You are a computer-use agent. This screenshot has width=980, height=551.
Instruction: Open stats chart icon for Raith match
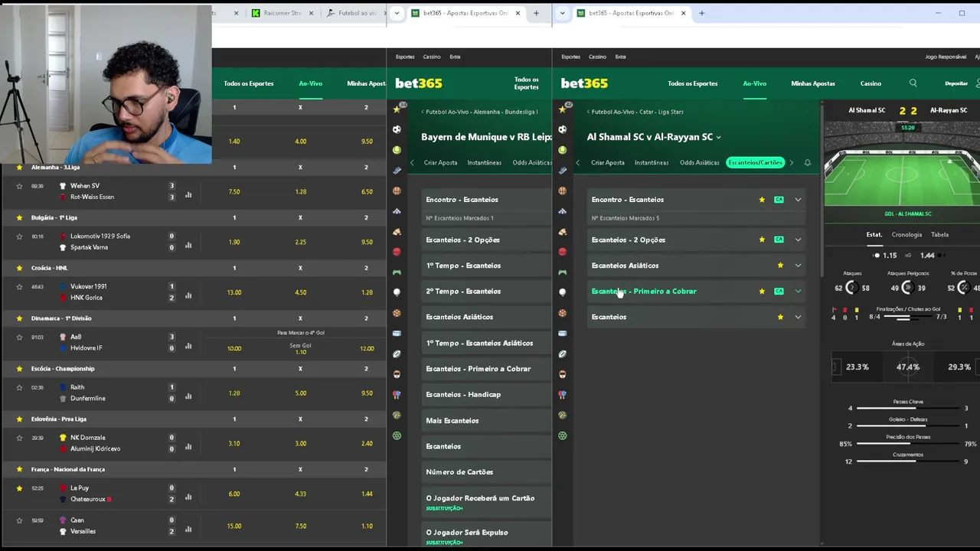[188, 396]
